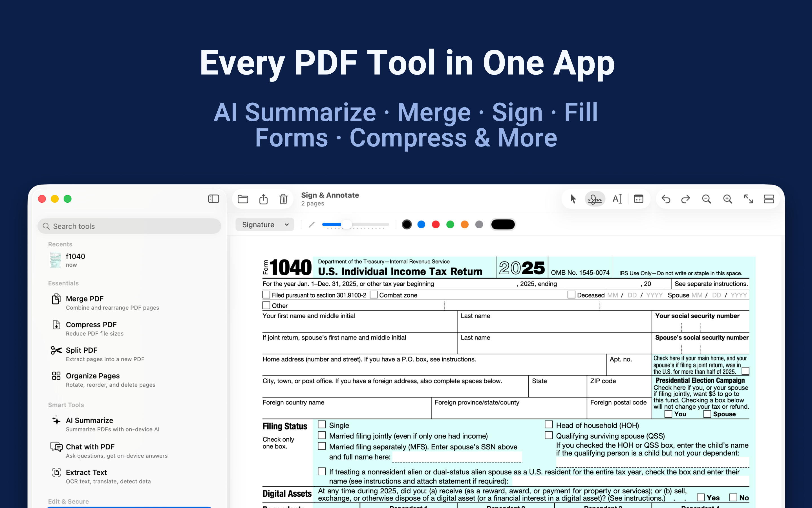Select the arrow pointer tool
Viewport: 812px width, 508px height.
pos(573,199)
